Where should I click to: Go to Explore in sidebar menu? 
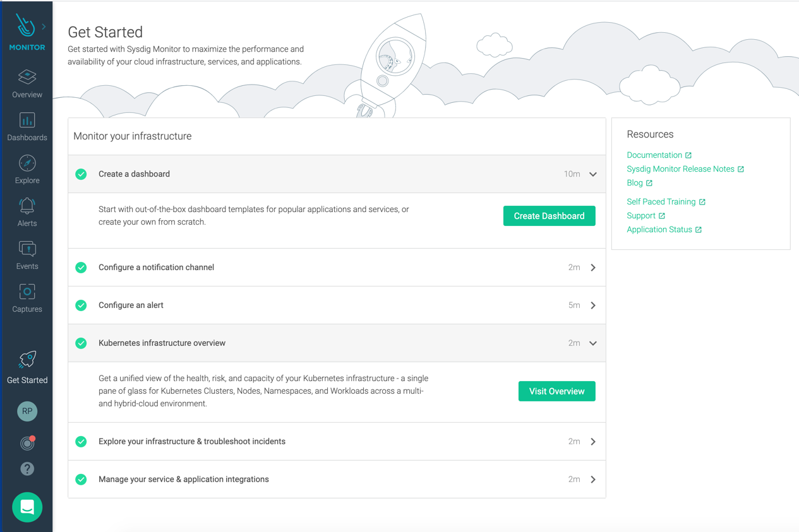(27, 180)
